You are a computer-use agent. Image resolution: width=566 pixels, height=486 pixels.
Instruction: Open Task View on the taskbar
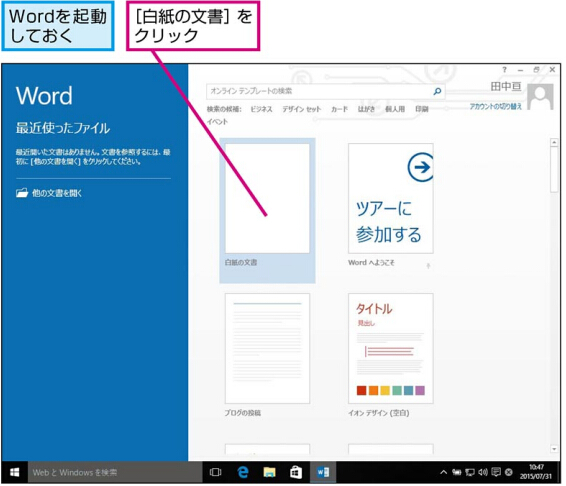[x=215, y=472]
